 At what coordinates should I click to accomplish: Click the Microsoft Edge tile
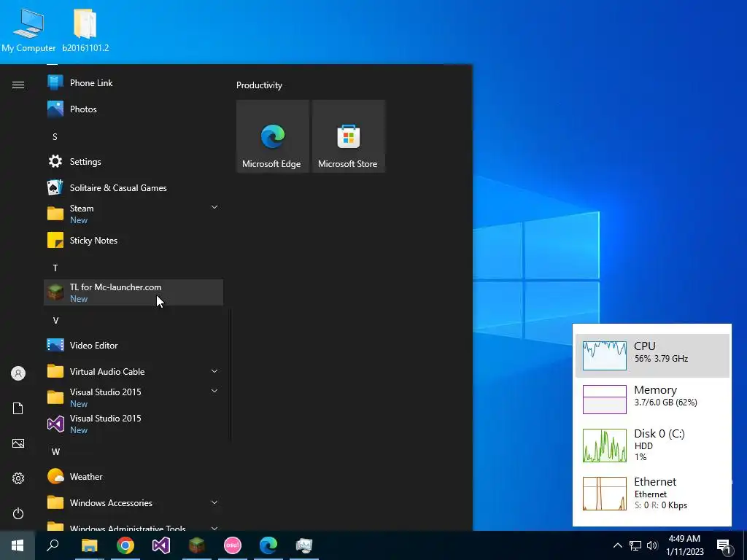click(273, 136)
